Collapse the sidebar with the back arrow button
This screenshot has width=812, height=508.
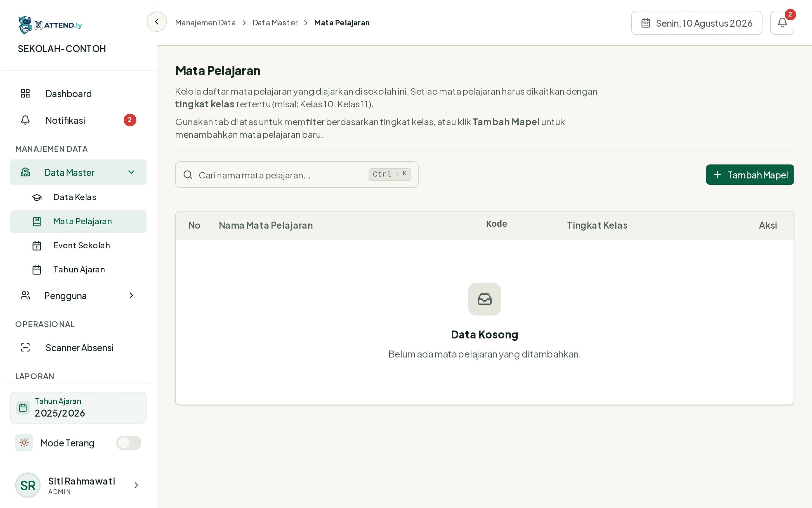point(156,22)
